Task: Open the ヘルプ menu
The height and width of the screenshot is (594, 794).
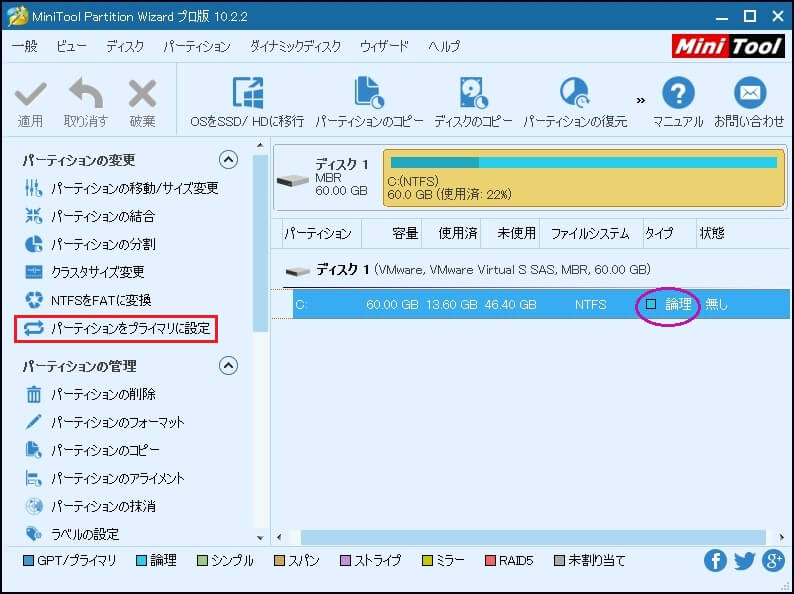Action: coord(444,46)
